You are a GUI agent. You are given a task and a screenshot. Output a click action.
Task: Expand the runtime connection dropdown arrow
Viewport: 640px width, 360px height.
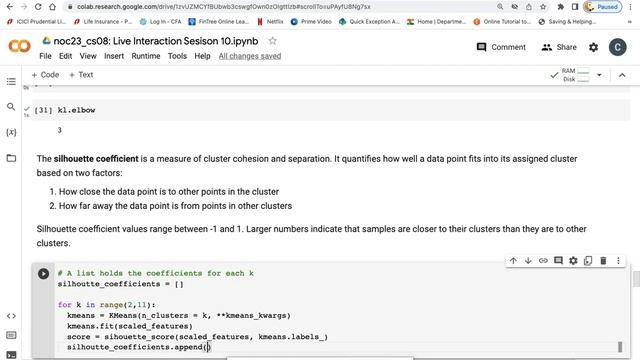click(x=599, y=75)
